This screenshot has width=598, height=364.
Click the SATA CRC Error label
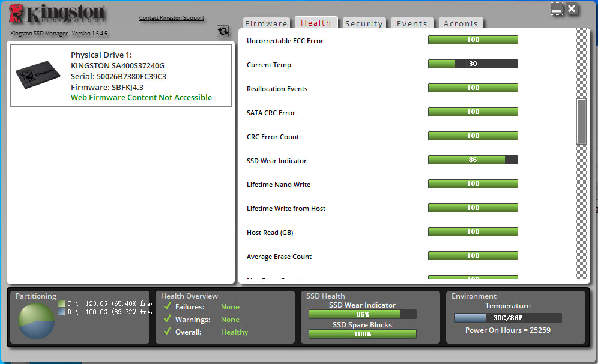[271, 113]
